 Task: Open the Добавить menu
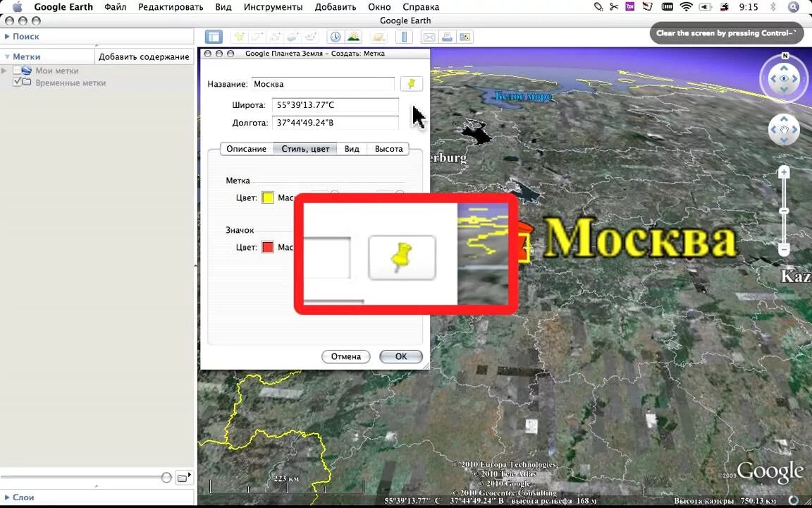336,7
